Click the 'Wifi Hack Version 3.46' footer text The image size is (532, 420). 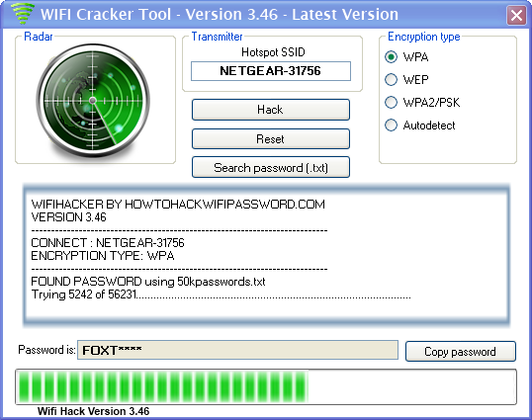[93, 411]
